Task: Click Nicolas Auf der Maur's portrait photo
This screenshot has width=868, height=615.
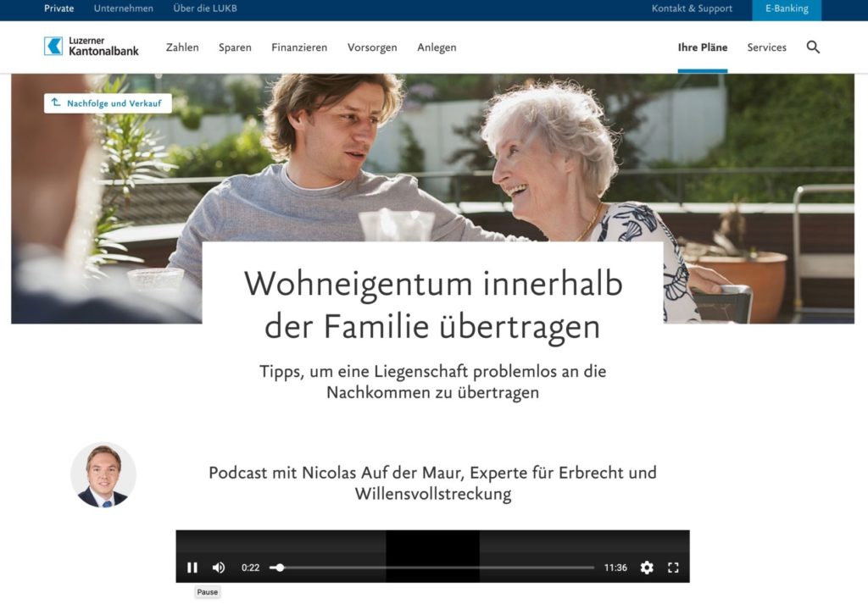Action: coord(103,475)
